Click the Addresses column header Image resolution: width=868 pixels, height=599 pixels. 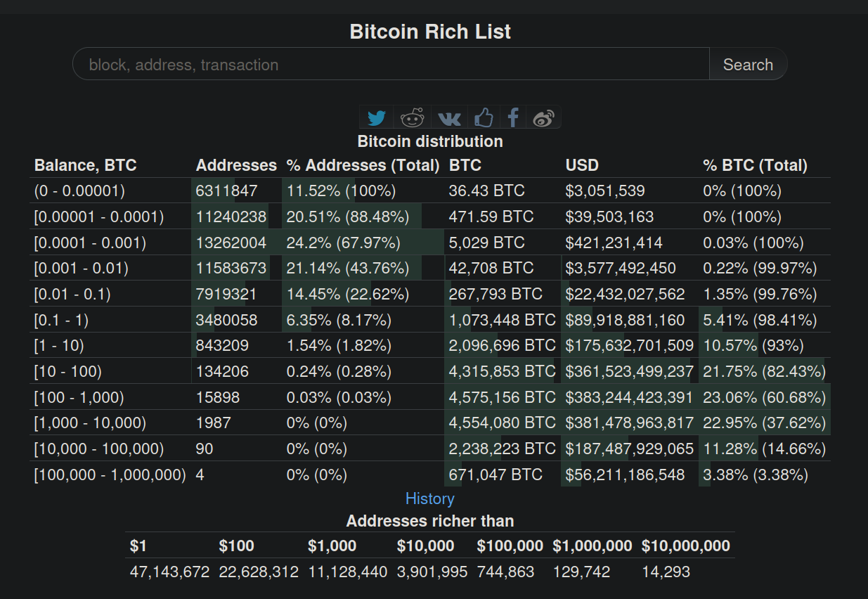[x=236, y=165]
